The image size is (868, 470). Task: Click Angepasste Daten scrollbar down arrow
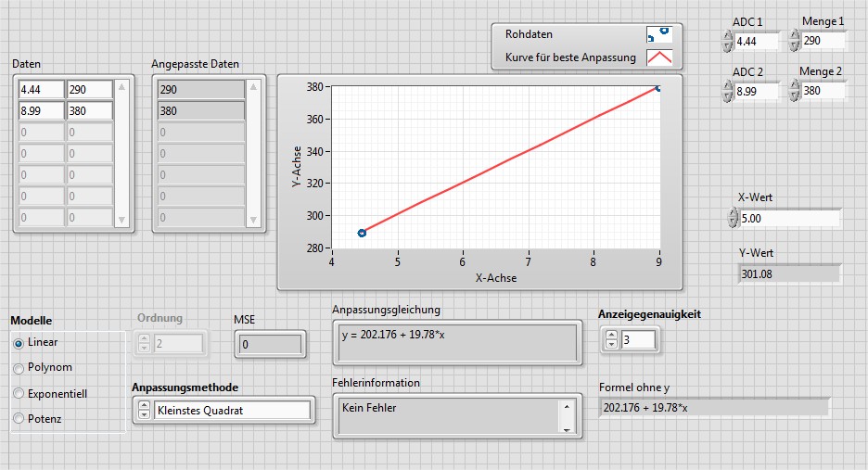tap(253, 220)
